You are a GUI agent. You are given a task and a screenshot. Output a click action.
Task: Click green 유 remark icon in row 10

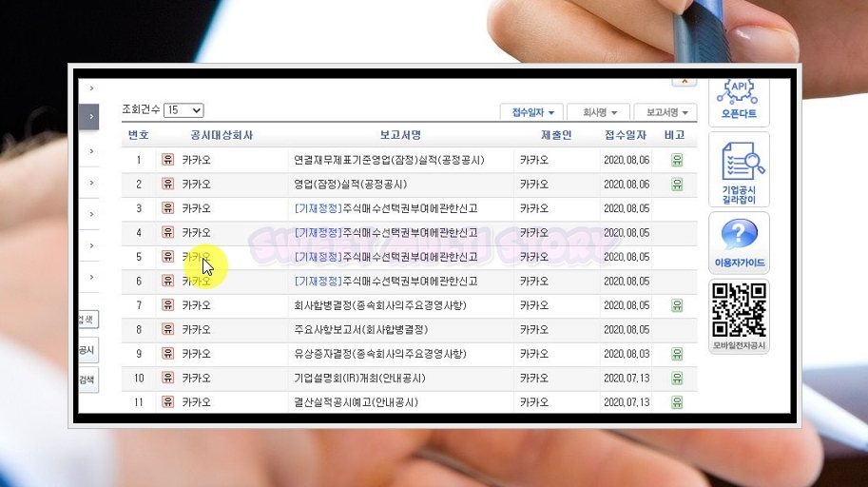(677, 378)
